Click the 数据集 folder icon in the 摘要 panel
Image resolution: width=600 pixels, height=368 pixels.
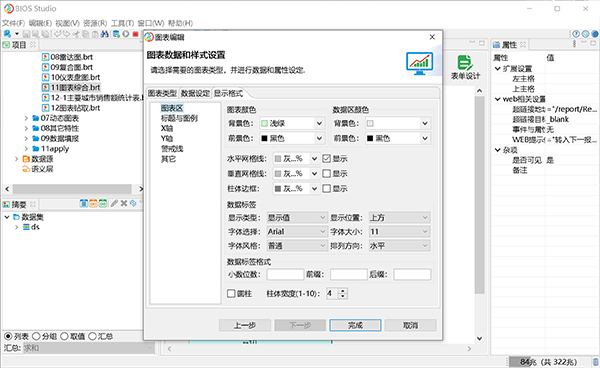point(16,217)
